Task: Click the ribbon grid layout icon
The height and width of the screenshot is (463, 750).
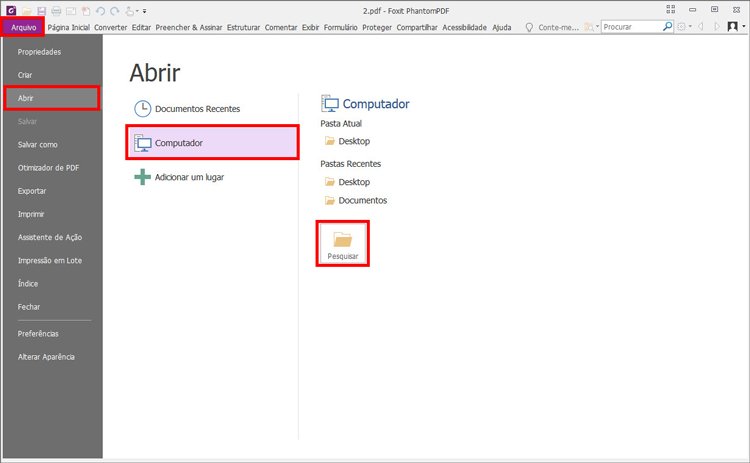Action: pyautogui.click(x=671, y=9)
